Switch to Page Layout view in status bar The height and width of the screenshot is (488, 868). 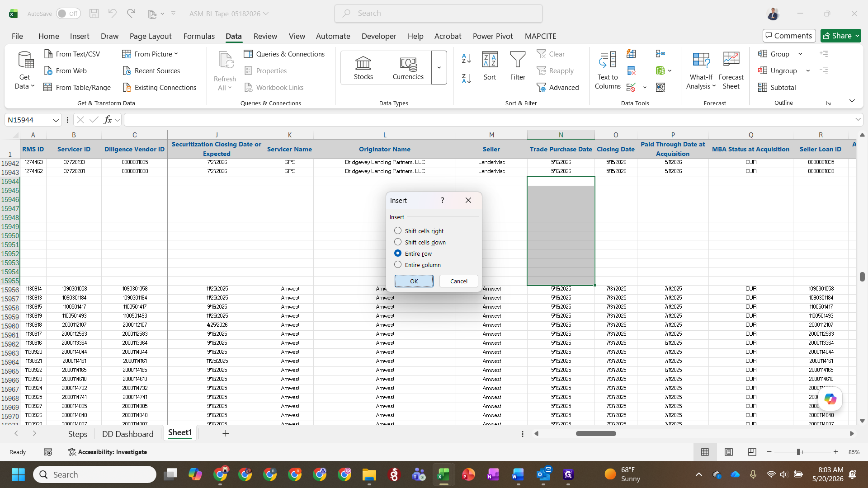[728, 452]
